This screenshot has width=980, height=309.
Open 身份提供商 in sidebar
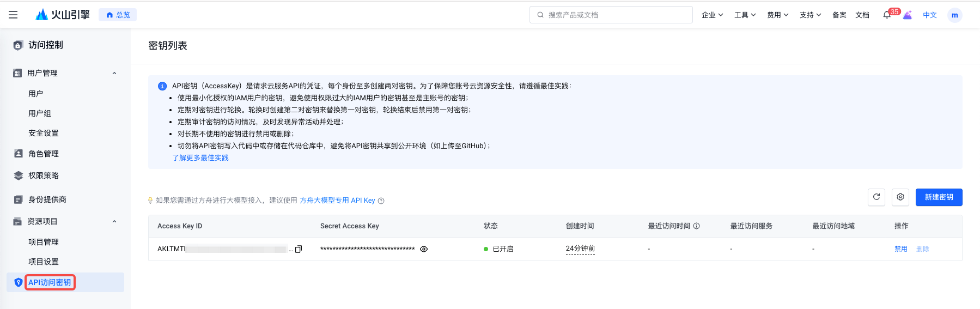(47, 199)
